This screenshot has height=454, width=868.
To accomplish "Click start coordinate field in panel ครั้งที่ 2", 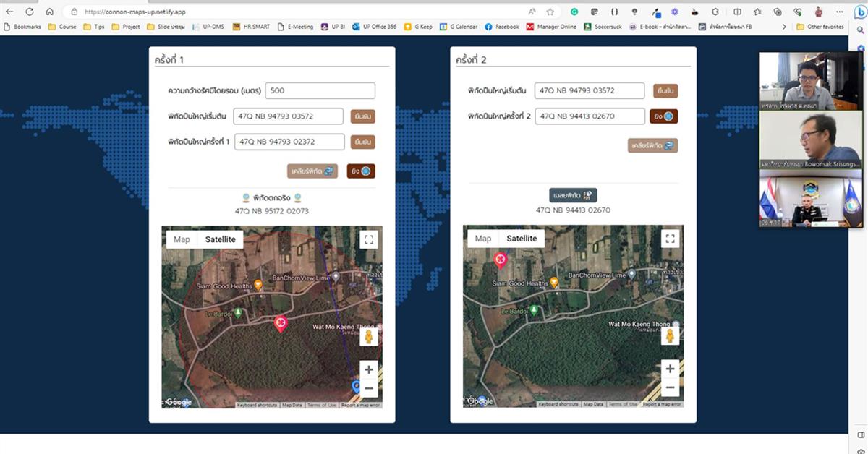I will 590,90.
